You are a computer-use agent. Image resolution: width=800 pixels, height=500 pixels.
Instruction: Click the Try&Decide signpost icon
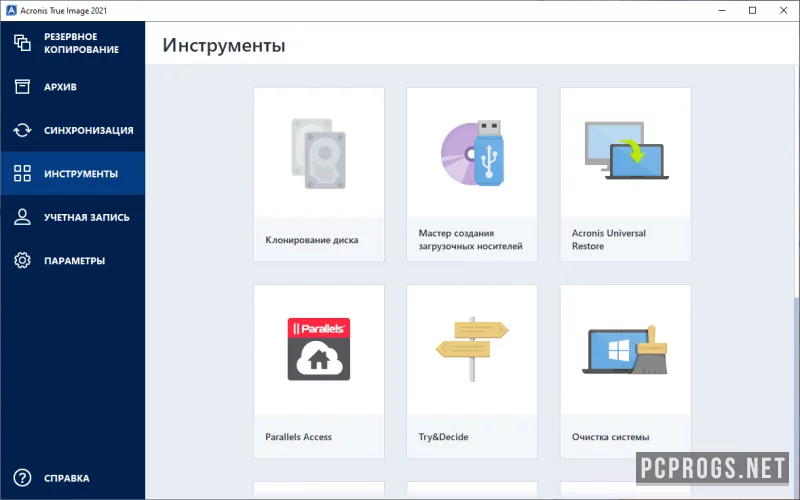coord(472,349)
